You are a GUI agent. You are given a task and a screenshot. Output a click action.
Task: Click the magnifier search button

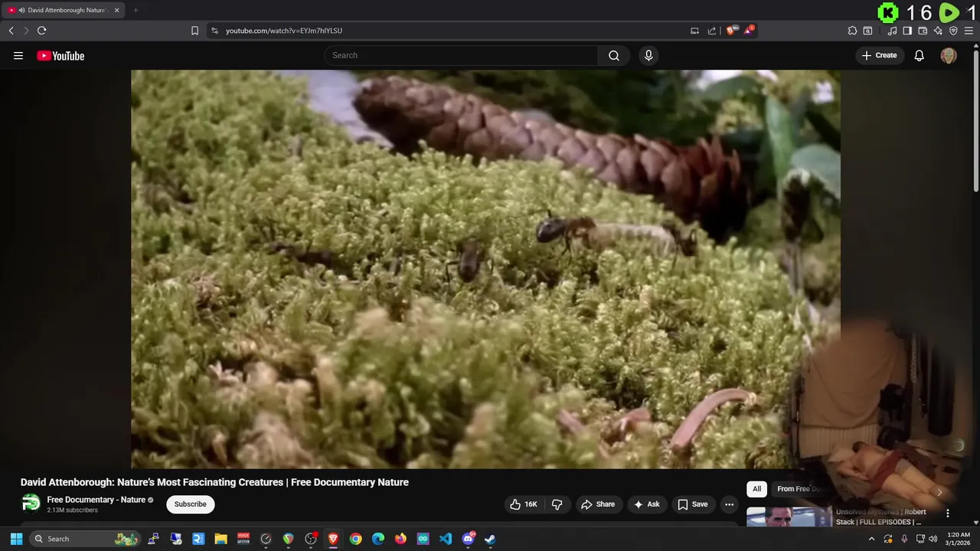pos(614,55)
